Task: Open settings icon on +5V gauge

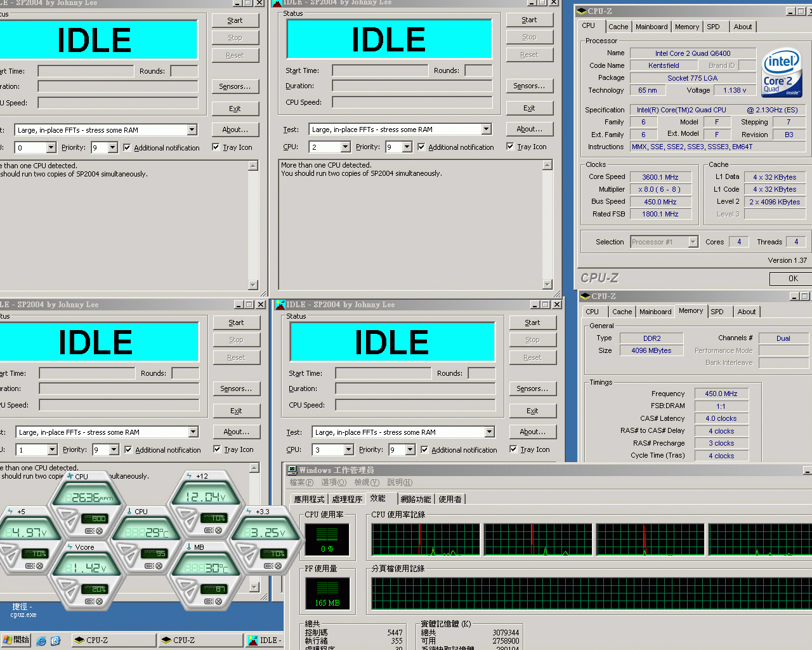Action: [30, 566]
